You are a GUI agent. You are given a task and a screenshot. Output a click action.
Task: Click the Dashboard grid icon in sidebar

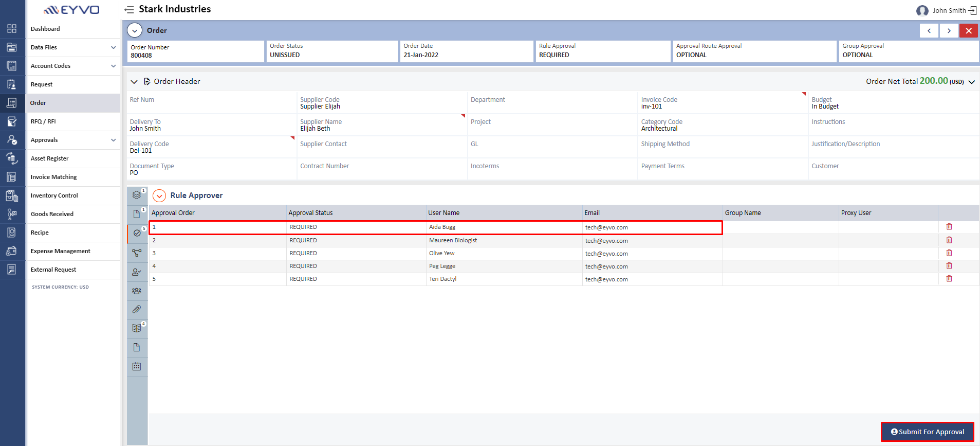12,29
